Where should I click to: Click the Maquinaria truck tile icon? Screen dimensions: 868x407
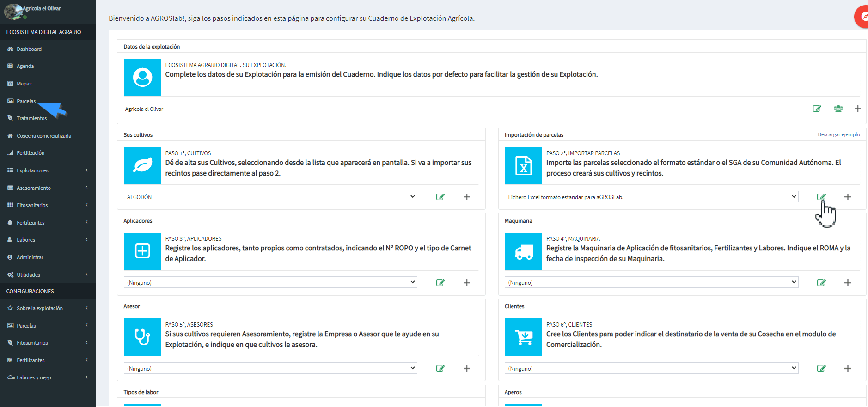[x=523, y=251]
